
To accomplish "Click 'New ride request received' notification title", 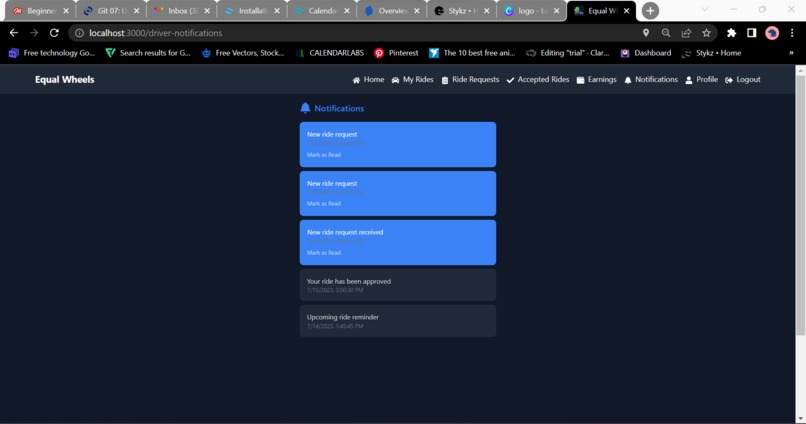I will 345,232.
